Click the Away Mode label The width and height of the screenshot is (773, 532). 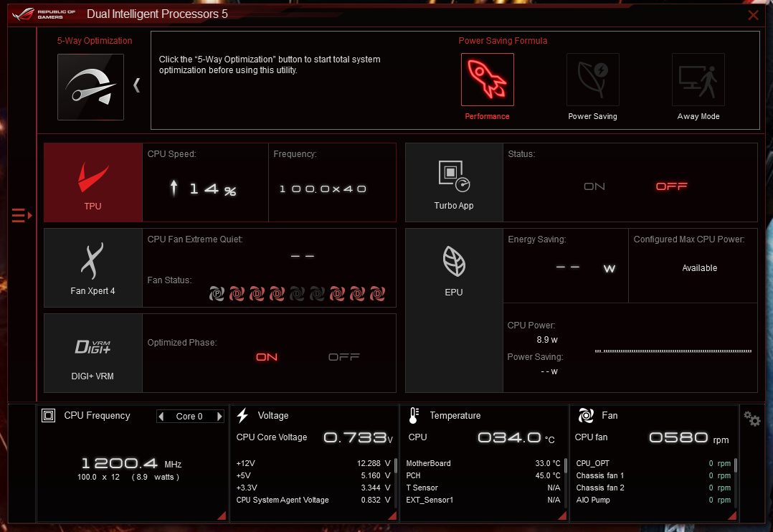click(x=698, y=116)
